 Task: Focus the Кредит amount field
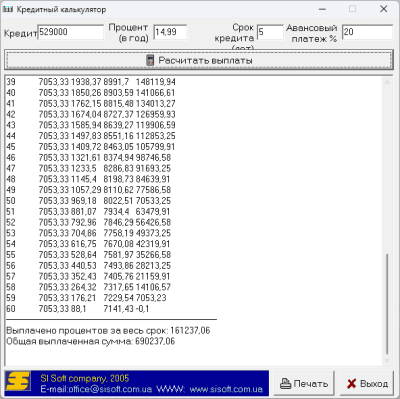(71, 32)
